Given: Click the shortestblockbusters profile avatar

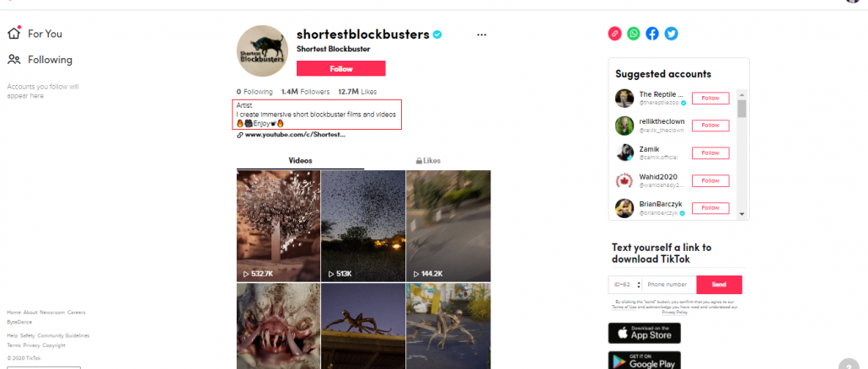Looking at the screenshot, I should 262,51.
